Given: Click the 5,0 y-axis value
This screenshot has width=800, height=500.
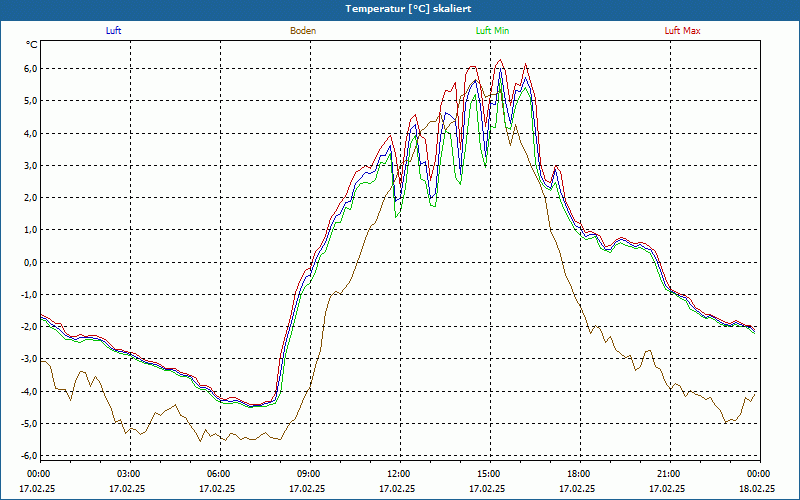Looking at the screenshot, I should pyautogui.click(x=30, y=101).
